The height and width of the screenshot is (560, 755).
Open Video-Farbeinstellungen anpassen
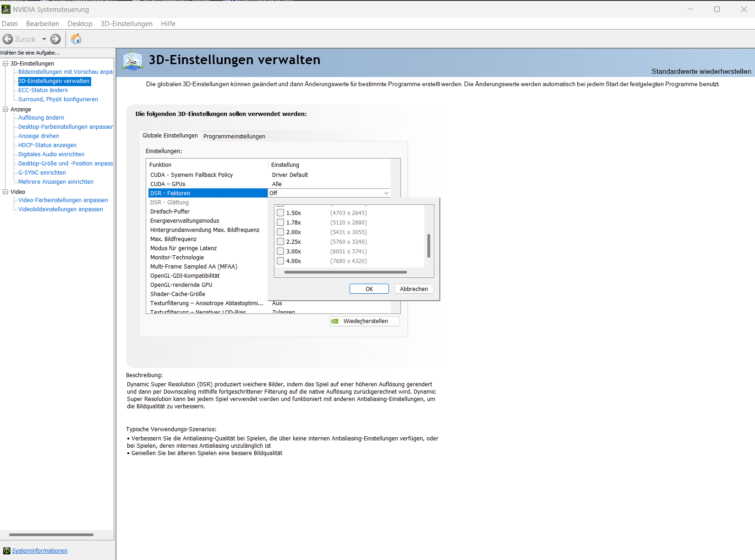[63, 200]
